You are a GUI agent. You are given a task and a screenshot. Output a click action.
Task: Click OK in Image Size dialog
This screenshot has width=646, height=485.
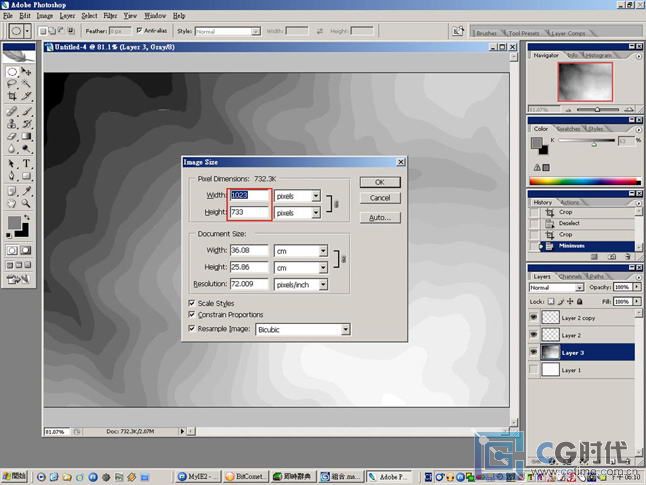click(x=380, y=182)
